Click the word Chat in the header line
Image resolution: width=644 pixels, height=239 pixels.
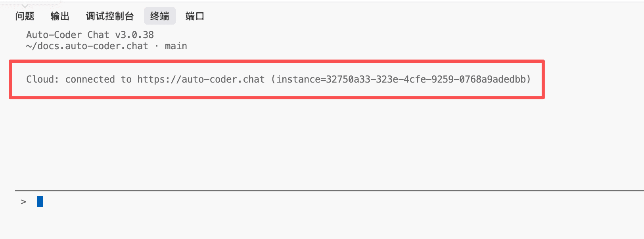pos(98,35)
